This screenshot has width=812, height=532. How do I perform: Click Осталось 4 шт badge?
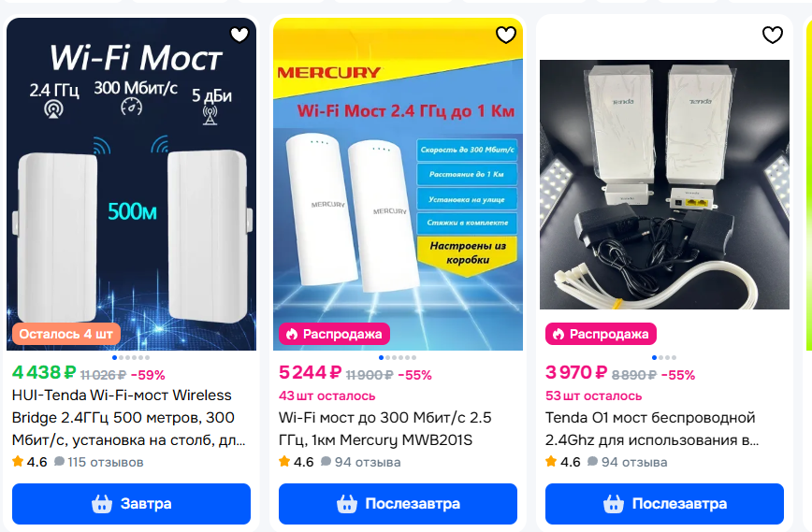click(66, 334)
